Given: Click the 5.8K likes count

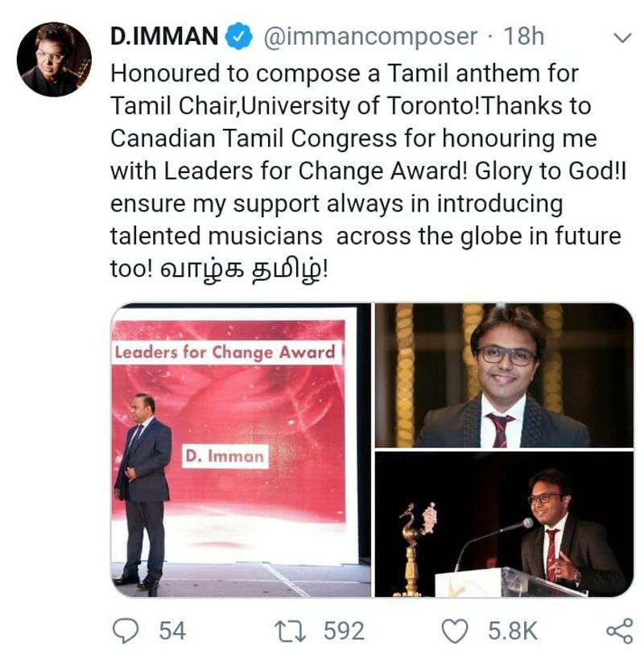Looking at the screenshot, I should click(x=512, y=631).
